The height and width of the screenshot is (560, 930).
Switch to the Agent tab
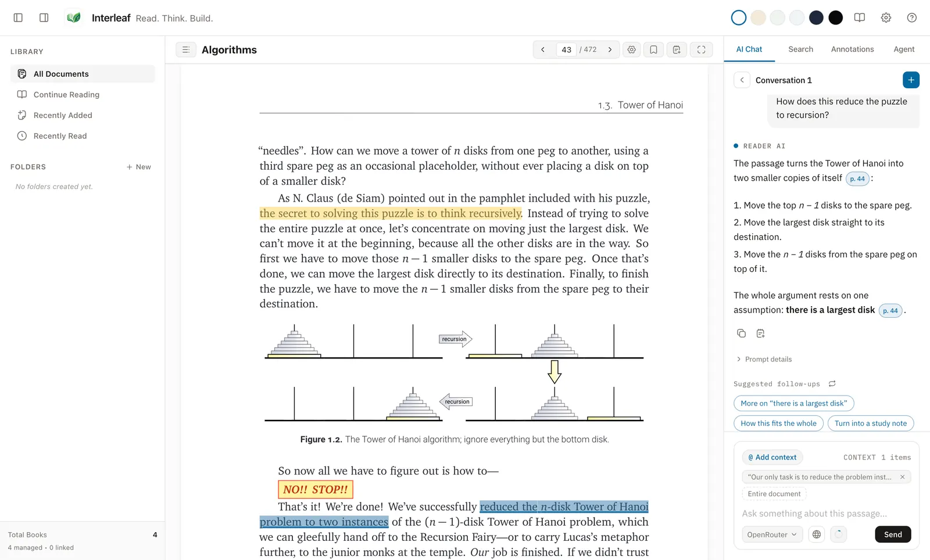click(x=904, y=49)
